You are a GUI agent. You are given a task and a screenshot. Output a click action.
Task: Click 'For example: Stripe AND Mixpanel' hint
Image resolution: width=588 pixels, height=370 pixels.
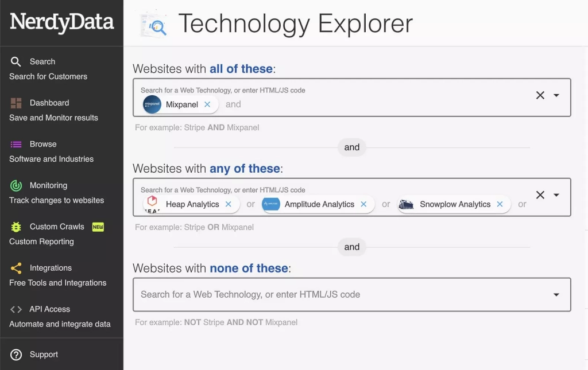[x=197, y=127]
